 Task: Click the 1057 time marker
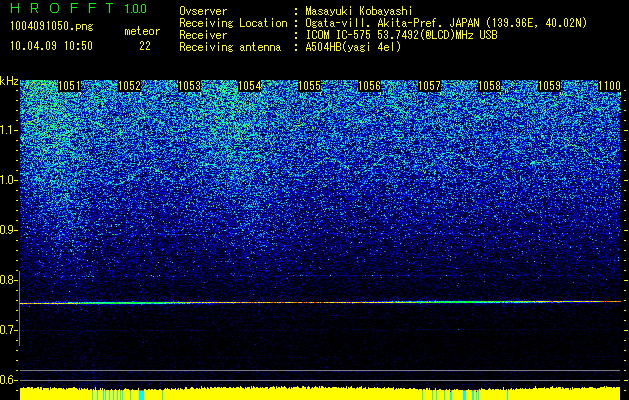coord(430,86)
